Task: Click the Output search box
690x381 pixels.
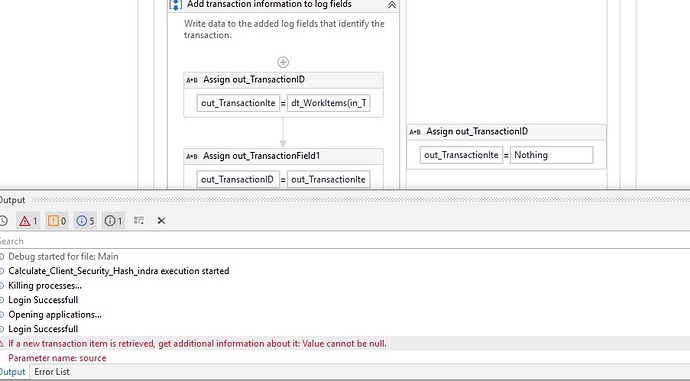Action: 345,241
